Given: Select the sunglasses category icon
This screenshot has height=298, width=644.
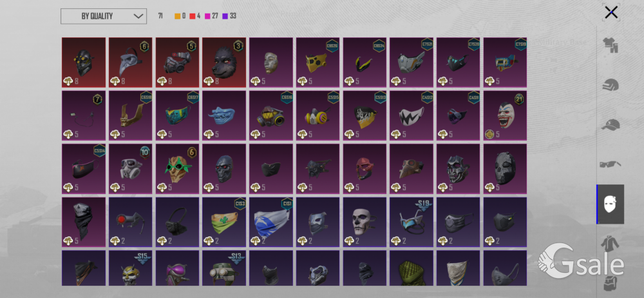Looking at the screenshot, I should pos(611,164).
